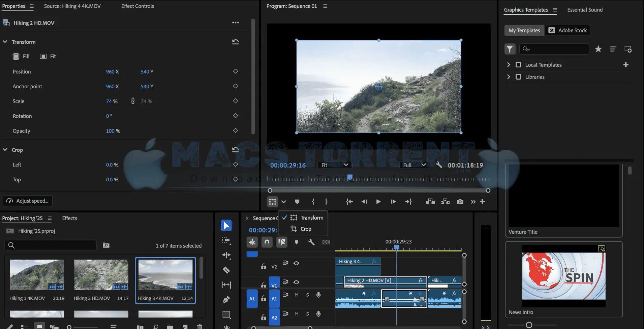Open Program monitor button editor plus
The image size is (644, 329).
[482, 202]
